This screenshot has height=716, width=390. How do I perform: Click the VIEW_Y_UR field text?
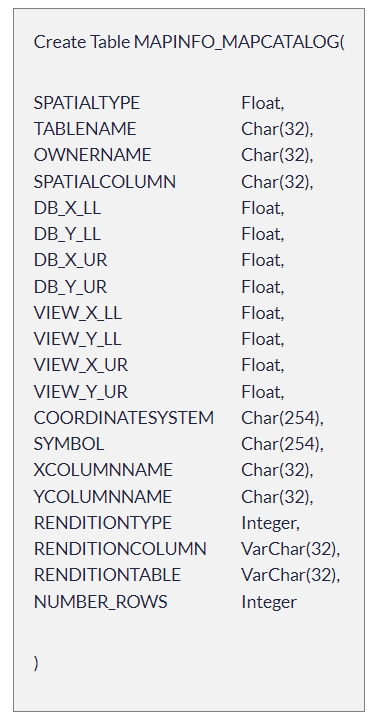(x=81, y=392)
